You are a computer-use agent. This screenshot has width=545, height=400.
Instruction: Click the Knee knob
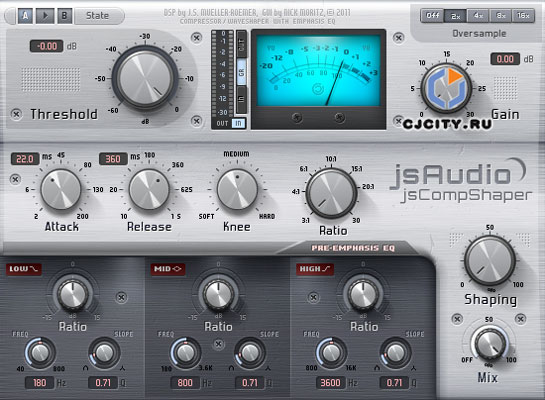pyautogui.click(x=237, y=189)
